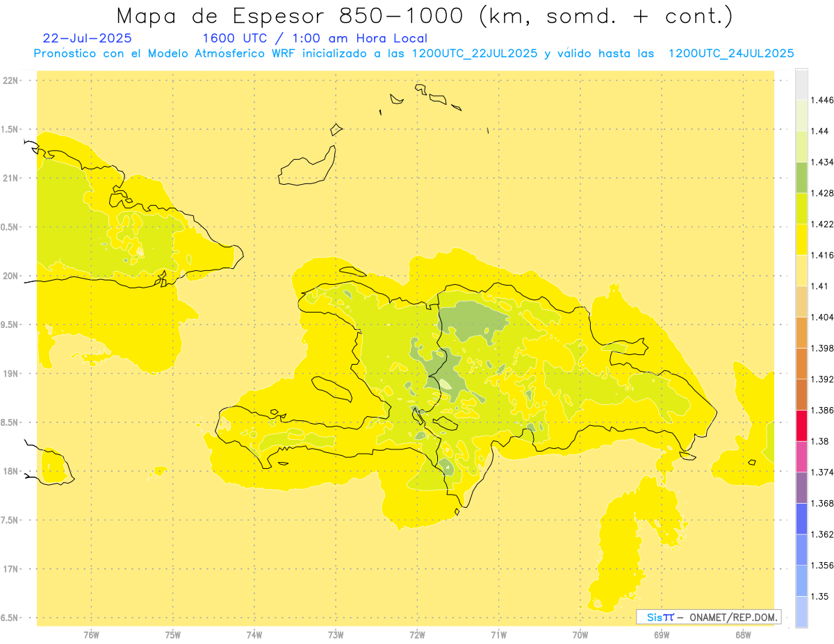The width and height of the screenshot is (834, 644).
Task: Click the colorbar value "1.404"
Action: point(823,317)
